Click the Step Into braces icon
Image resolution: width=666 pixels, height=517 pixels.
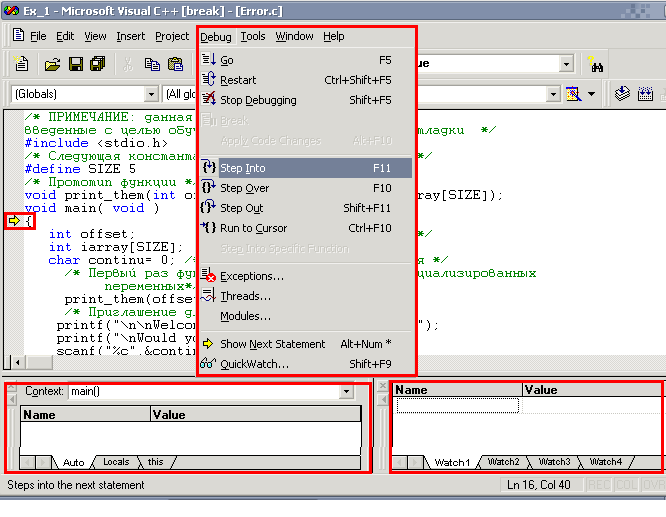coord(209,167)
